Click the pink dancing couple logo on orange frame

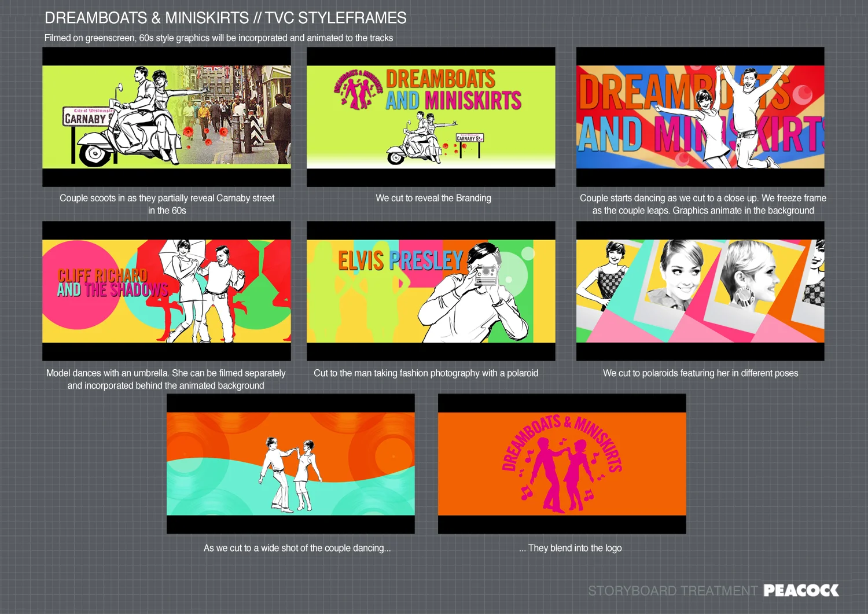click(561, 464)
